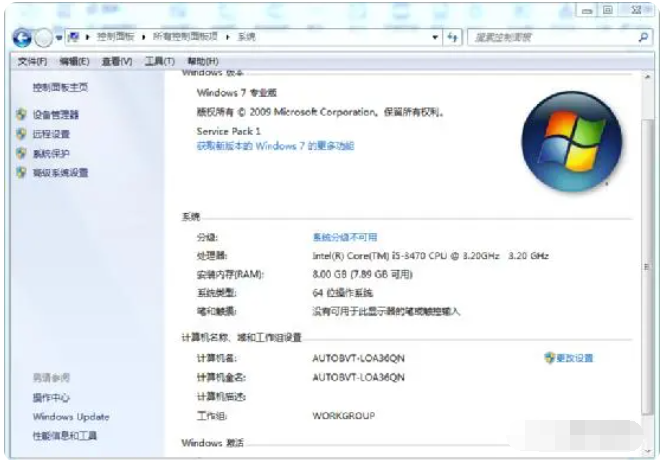The image size is (661, 460).
Task: Click inside the 搜索控制面板 search field
Action: coord(550,37)
